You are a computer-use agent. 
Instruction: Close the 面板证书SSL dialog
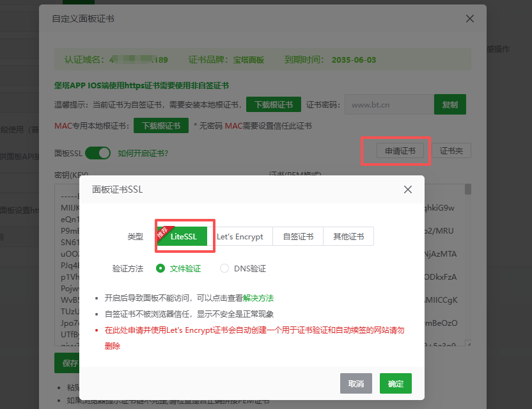407,189
